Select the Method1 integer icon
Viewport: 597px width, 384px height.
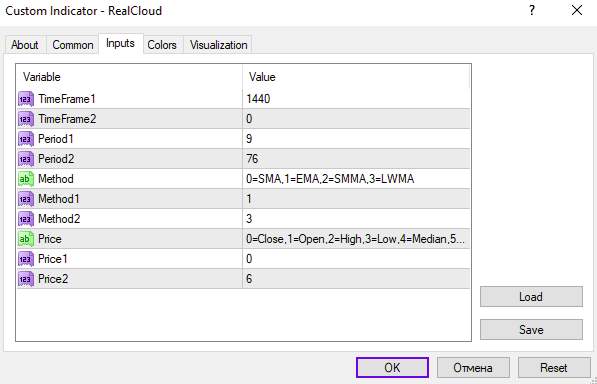click(26, 199)
